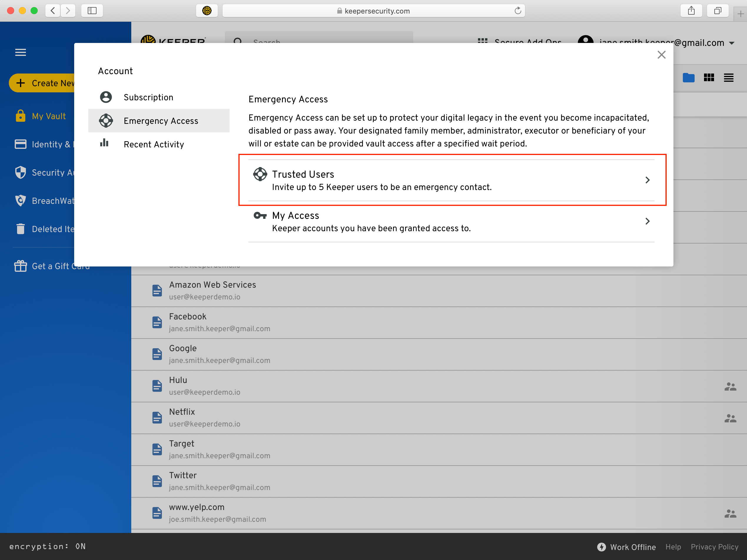Close the Account dialog
747x560 pixels.
[x=661, y=55]
